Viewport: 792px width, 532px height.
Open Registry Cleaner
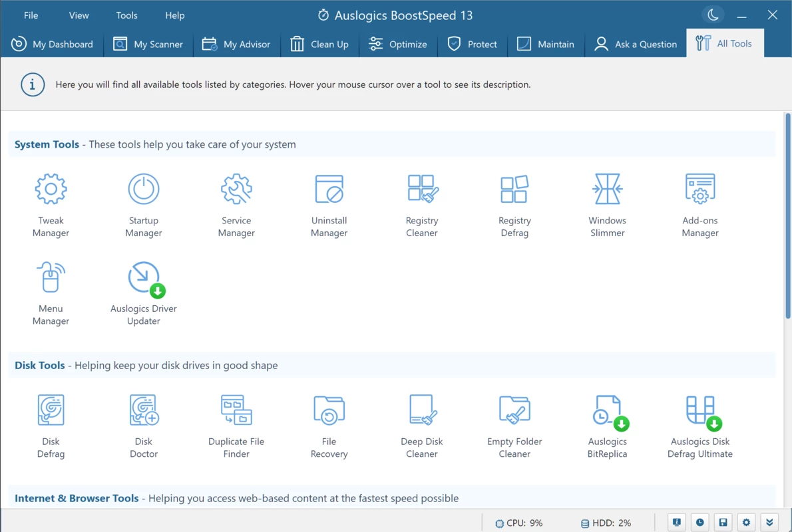coord(422,205)
